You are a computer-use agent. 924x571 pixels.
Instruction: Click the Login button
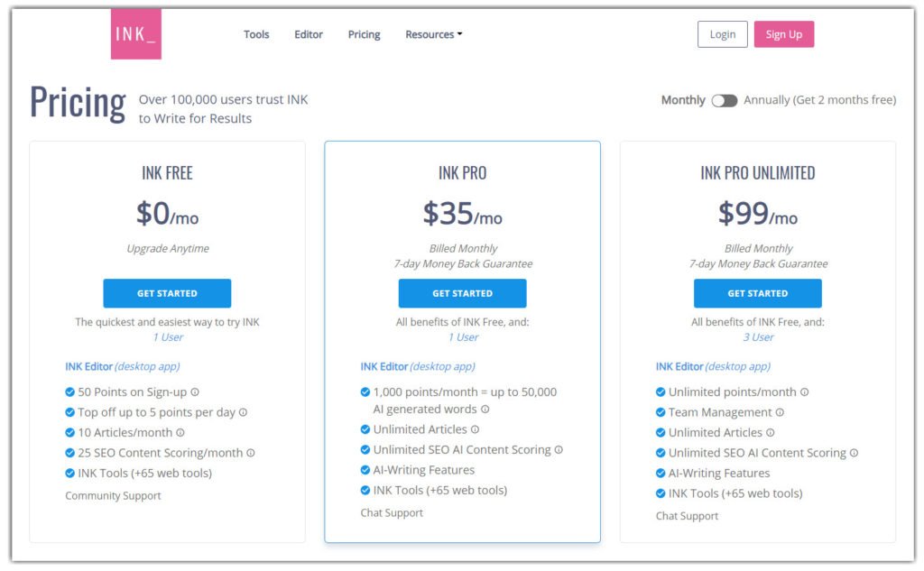pos(723,34)
